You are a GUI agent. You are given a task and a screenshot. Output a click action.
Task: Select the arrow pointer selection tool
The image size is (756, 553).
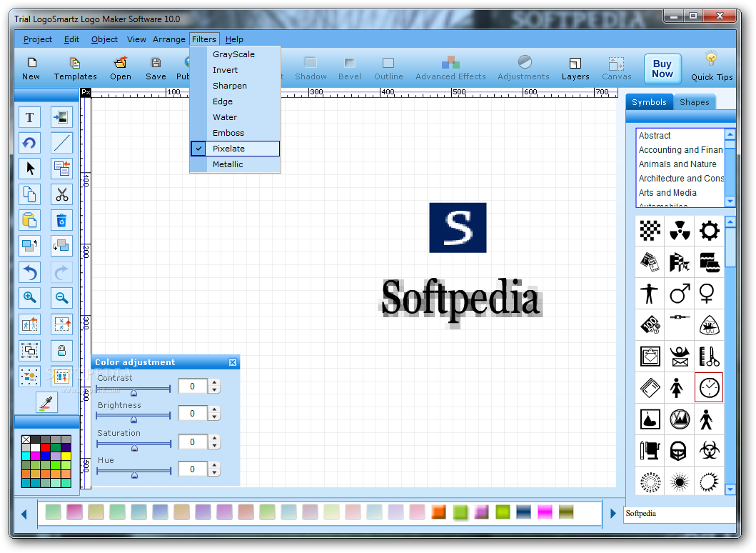click(x=29, y=169)
